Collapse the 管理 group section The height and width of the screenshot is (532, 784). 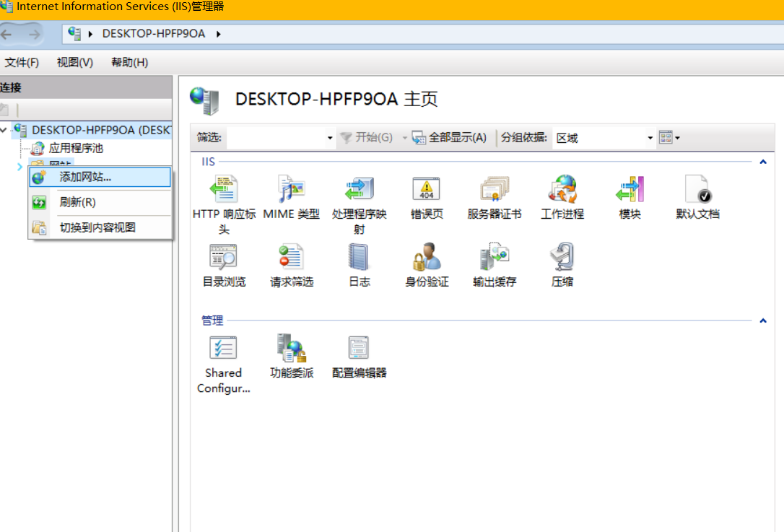click(763, 320)
